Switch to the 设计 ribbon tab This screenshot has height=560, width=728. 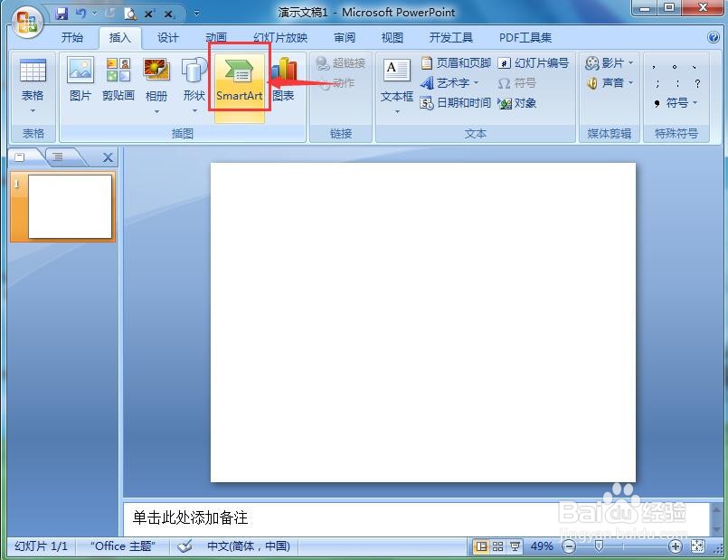[166, 38]
